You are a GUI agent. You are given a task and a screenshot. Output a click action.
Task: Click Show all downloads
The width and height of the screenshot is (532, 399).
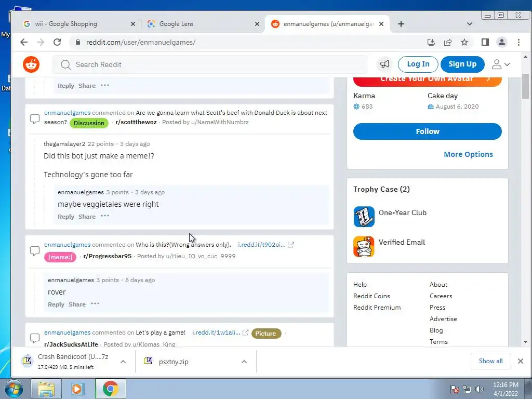tap(490, 361)
